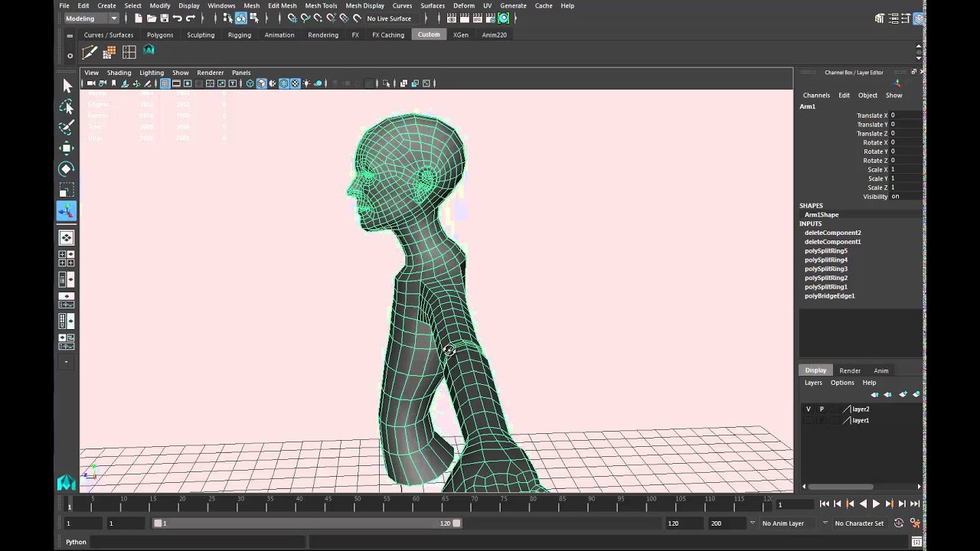Screen dimensions: 980x551
Task: Click the bookmark icon in the panel toolbar
Action: pyautogui.click(x=113, y=83)
